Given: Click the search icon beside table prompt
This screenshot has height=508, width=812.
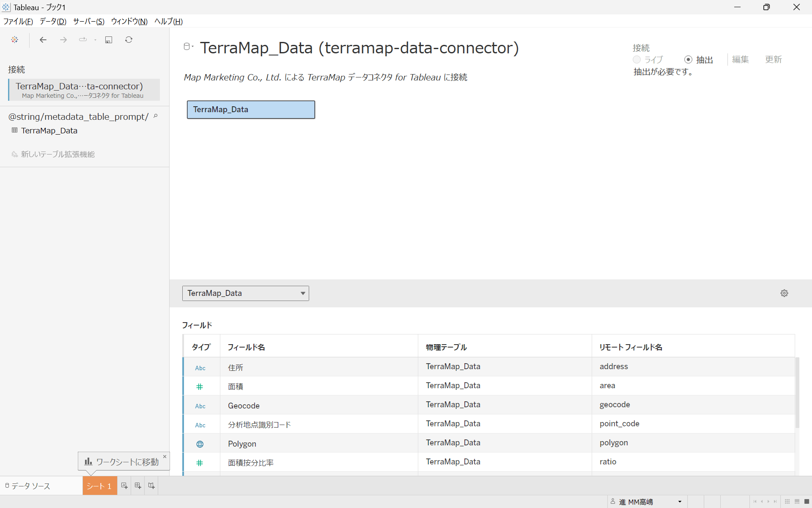Looking at the screenshot, I should click(x=156, y=116).
